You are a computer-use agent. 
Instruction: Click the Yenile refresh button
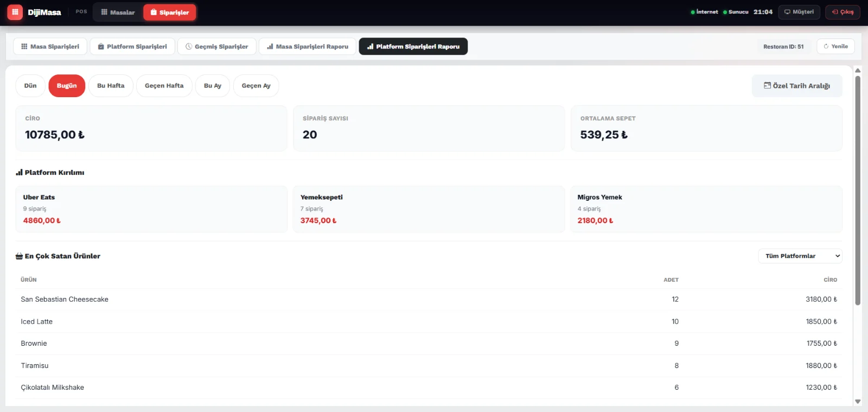[835, 47]
